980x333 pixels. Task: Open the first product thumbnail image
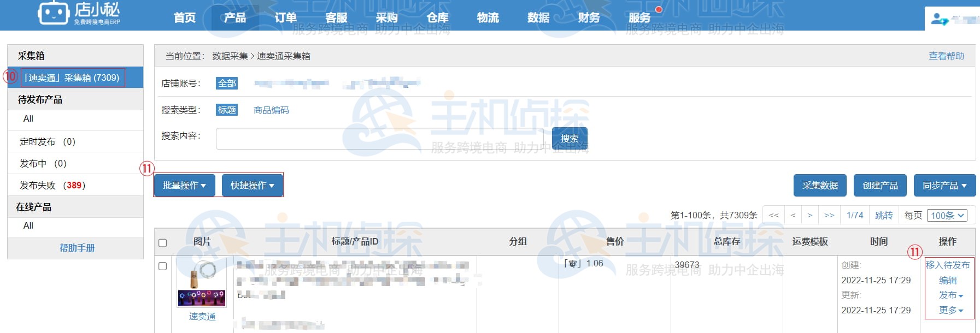click(x=202, y=283)
